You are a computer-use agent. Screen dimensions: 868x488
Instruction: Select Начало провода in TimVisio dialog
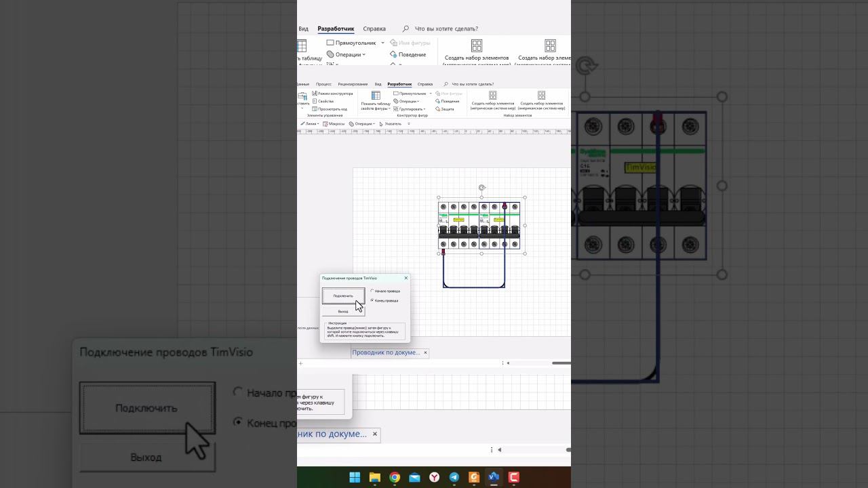385,291
